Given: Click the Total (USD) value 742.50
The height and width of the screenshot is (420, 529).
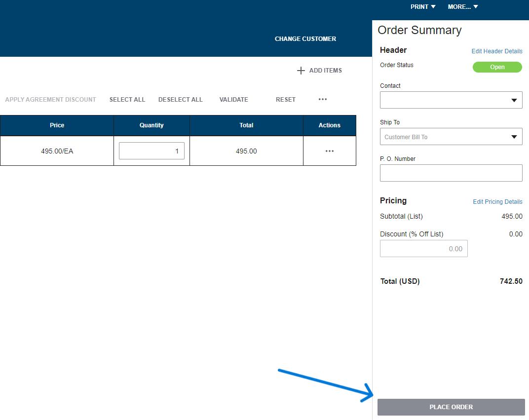Looking at the screenshot, I should pyautogui.click(x=511, y=281).
